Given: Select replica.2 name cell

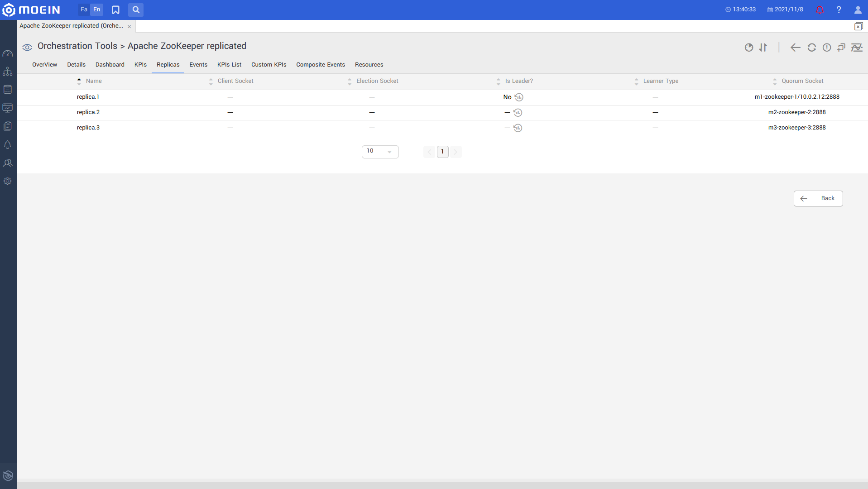Looking at the screenshot, I should tap(88, 112).
